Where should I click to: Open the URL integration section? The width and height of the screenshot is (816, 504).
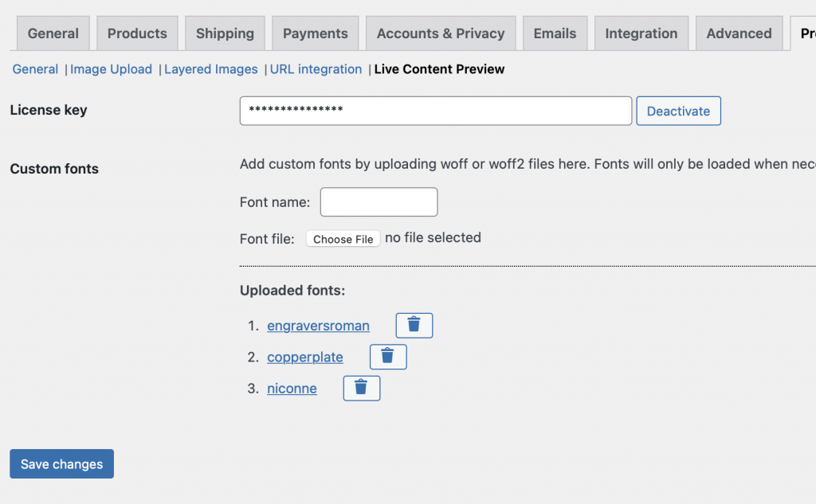(316, 69)
